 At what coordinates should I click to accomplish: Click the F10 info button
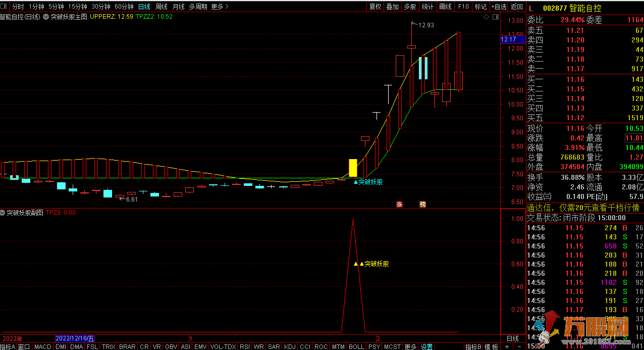pyautogui.click(x=463, y=7)
